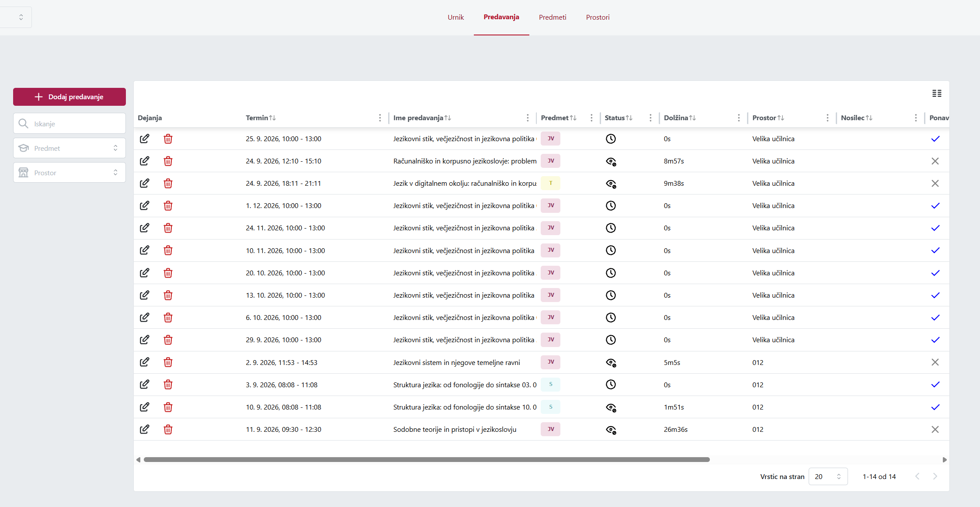Select the Predavanja tab
Image resolution: width=980 pixels, height=507 pixels.
click(501, 17)
